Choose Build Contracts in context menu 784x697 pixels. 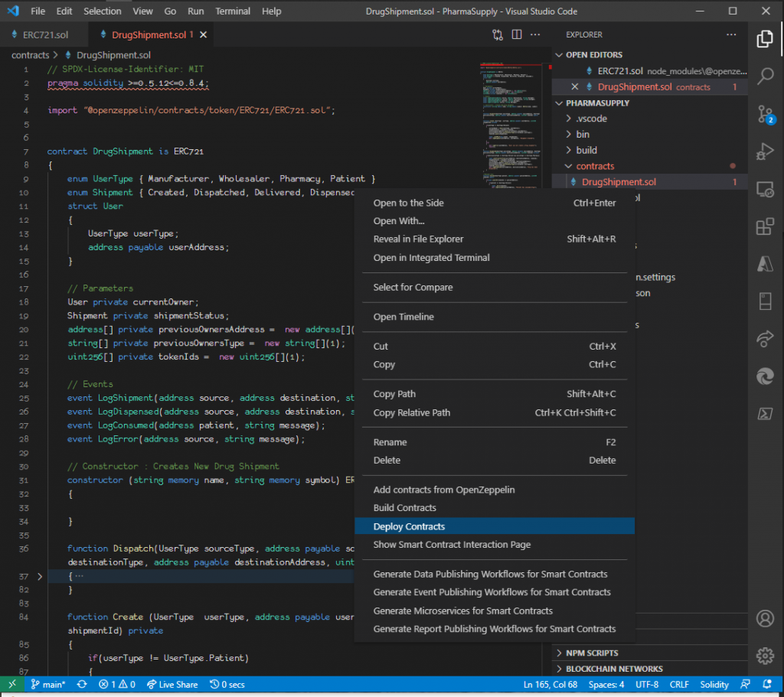[495, 507]
